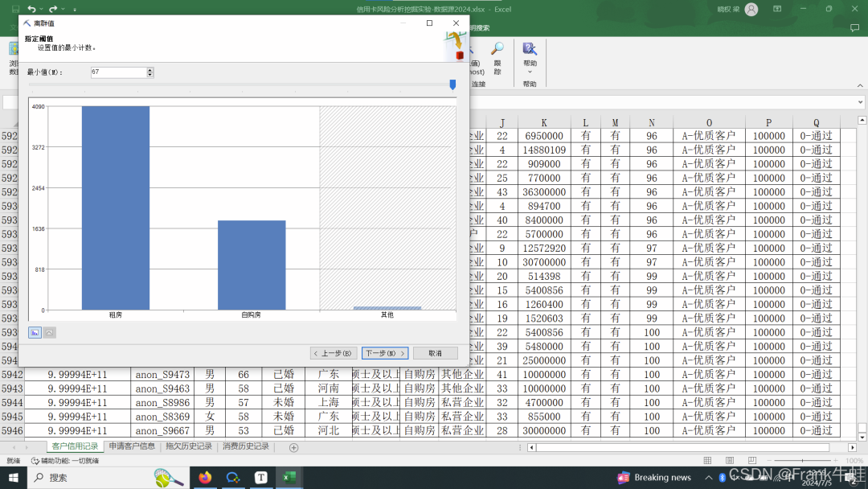
Task: Click vertical scrollbar down arrow
Action: (862, 436)
